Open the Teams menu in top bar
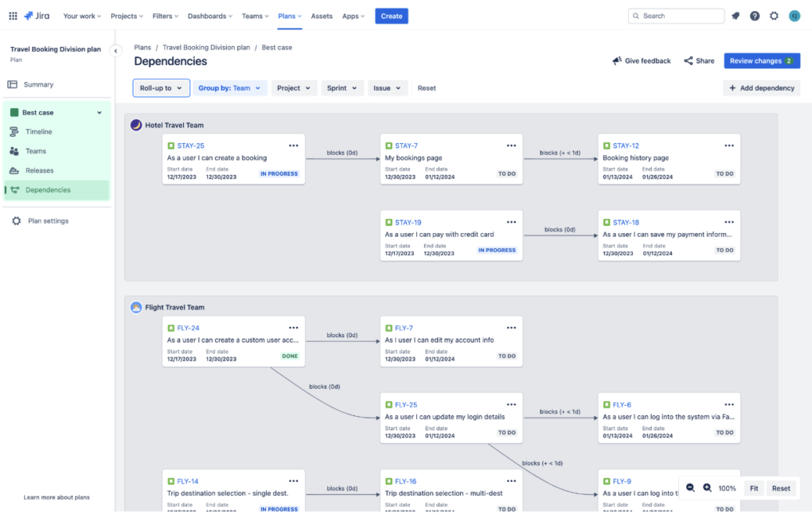The width and height of the screenshot is (812, 517). coord(255,16)
